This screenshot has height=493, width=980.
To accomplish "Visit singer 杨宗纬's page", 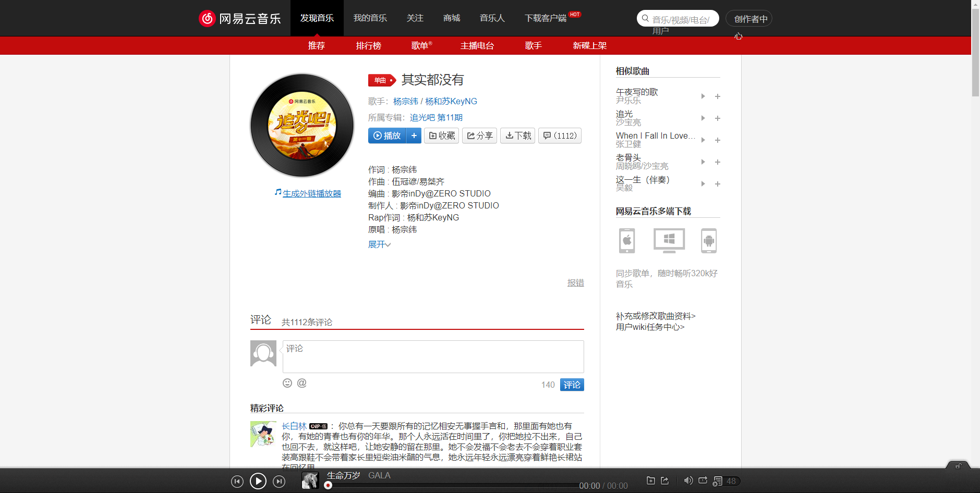I will point(406,101).
